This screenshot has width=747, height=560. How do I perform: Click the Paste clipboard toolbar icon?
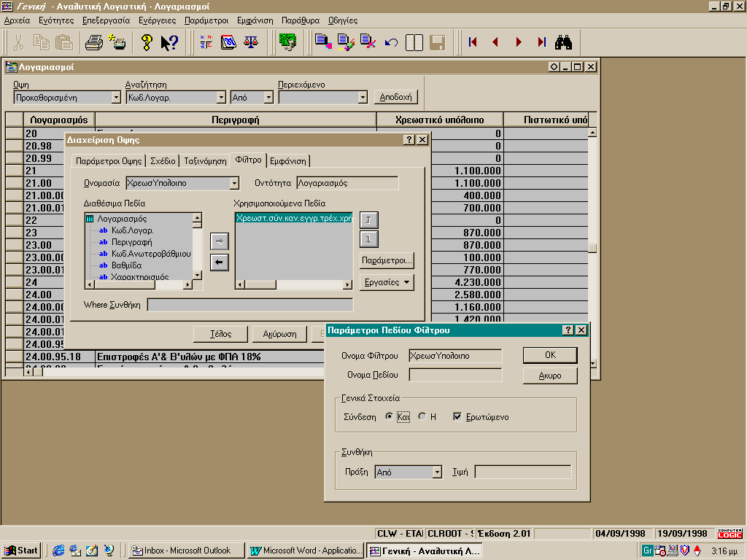point(64,43)
